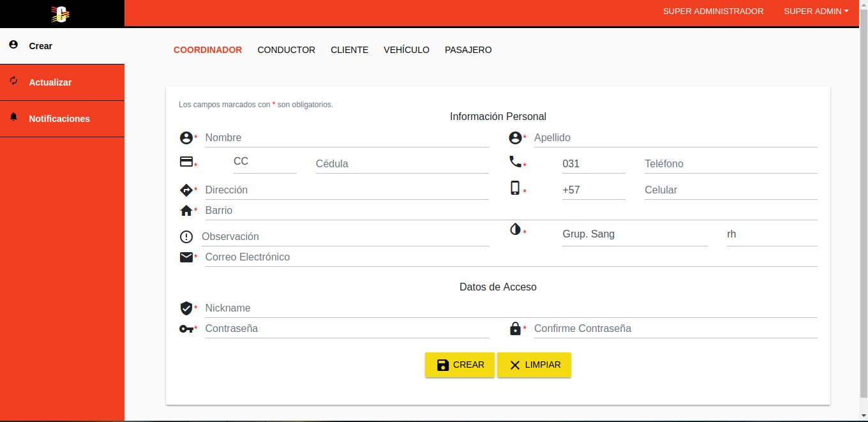Viewport: 868px width, 422px height.
Task: Open the SUPER ADMIN user dropdown
Action: [x=816, y=11]
